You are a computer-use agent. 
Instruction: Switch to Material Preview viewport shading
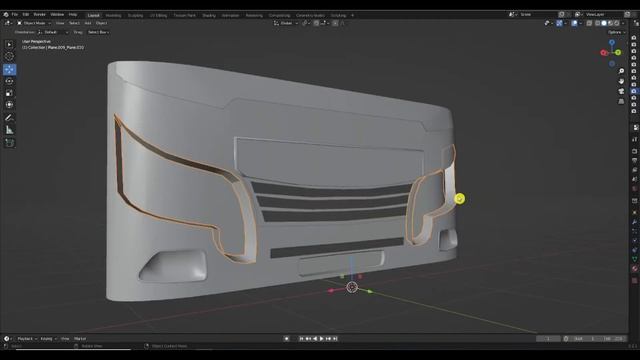611,23
